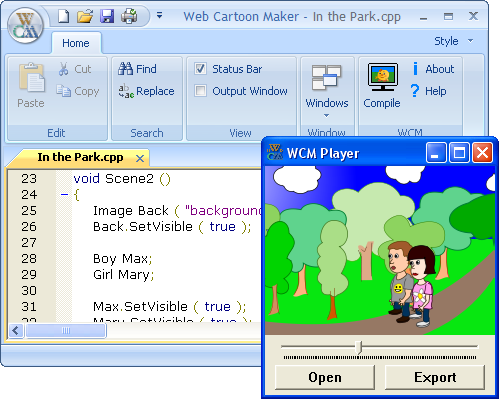The image size is (500, 400).
Task: Click the WCM Player playback slider handle
Action: pos(359,347)
